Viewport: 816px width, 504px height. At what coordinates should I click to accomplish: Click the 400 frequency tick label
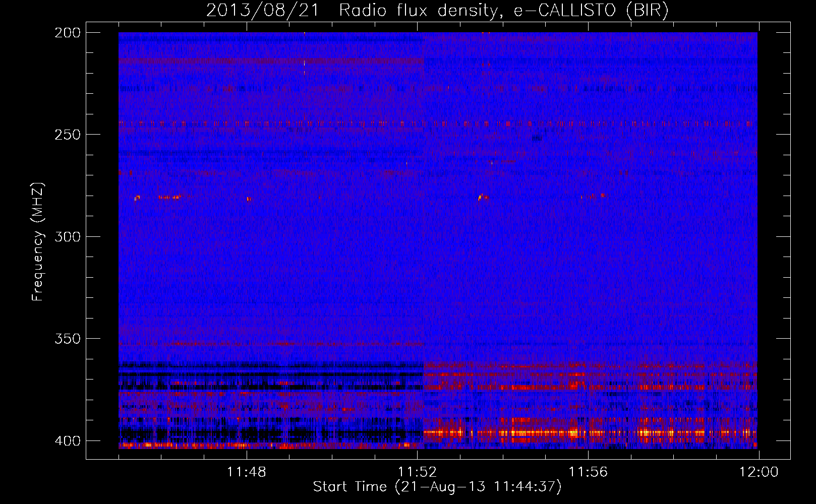67,441
